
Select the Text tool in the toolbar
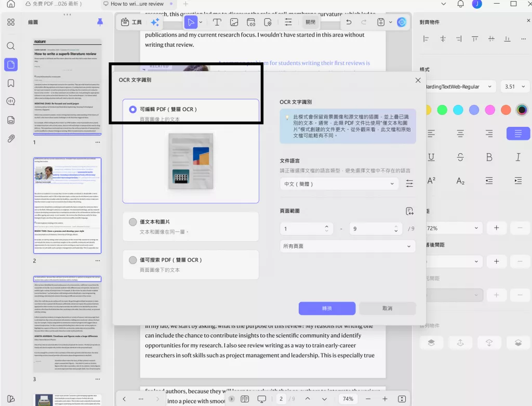point(217,22)
